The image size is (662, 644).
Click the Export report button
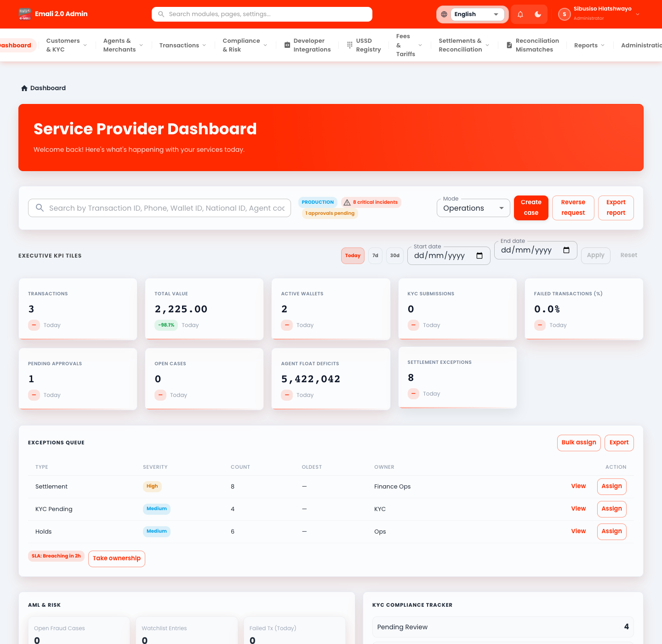point(616,208)
